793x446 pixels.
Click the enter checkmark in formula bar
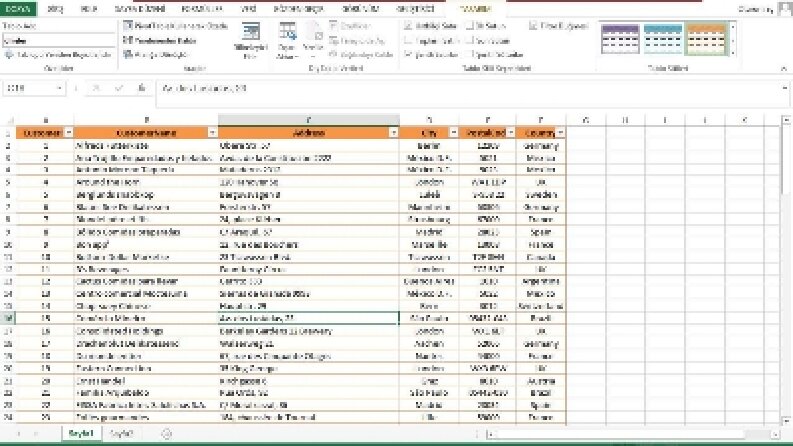(119, 88)
